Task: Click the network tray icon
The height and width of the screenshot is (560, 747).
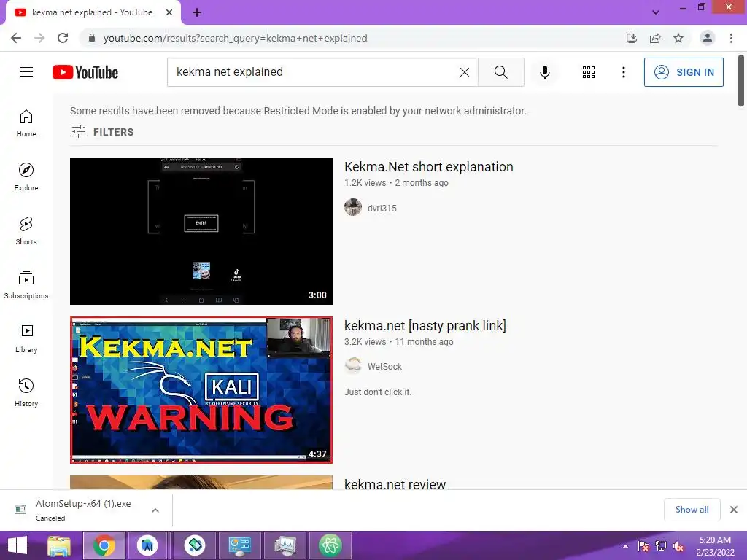Action: (x=661, y=546)
